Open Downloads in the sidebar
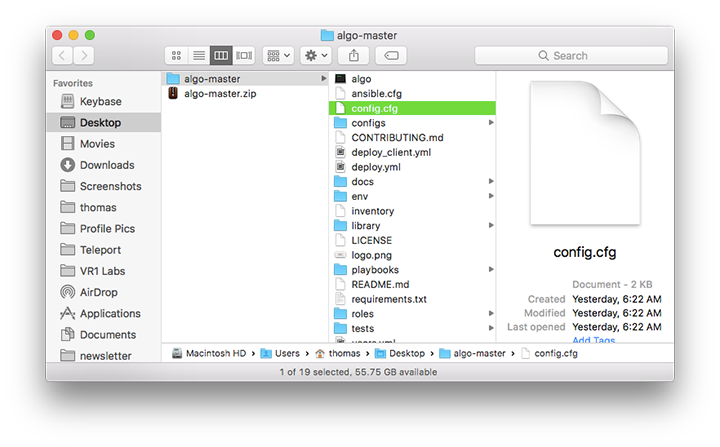This screenshot has height=447, width=720. [104, 165]
